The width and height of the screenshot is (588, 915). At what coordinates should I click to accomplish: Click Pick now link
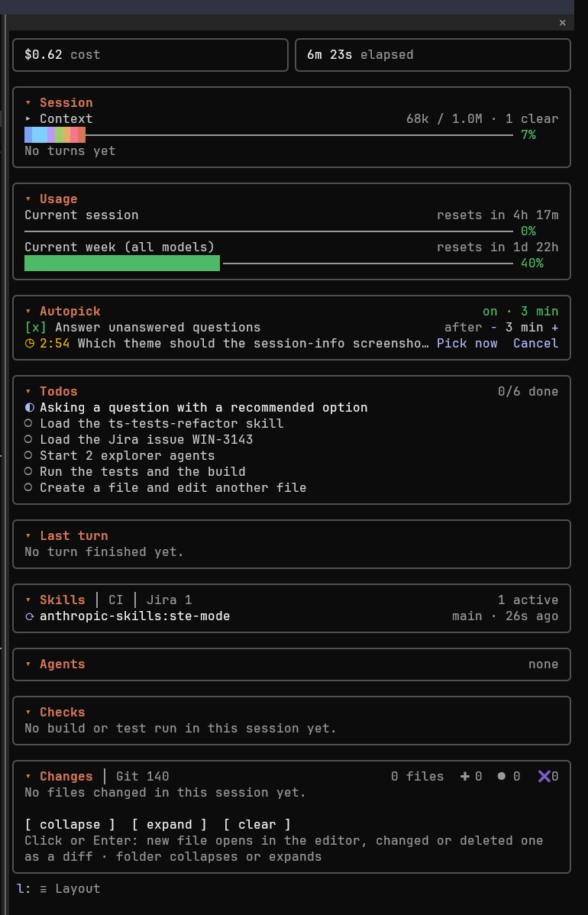coord(467,343)
